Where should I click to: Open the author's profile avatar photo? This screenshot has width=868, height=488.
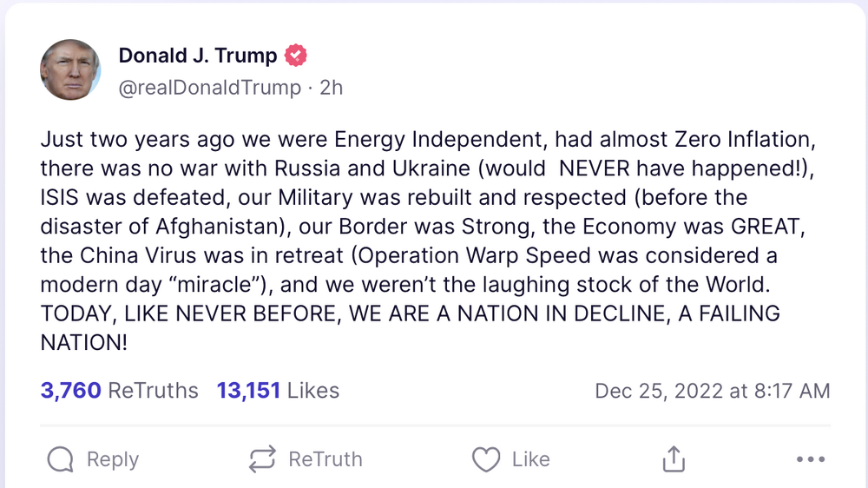click(x=71, y=70)
